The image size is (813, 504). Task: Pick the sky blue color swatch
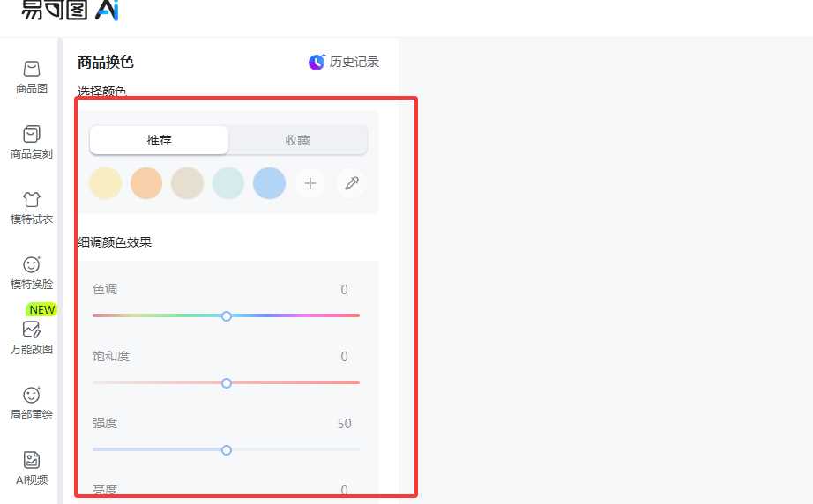coord(269,183)
